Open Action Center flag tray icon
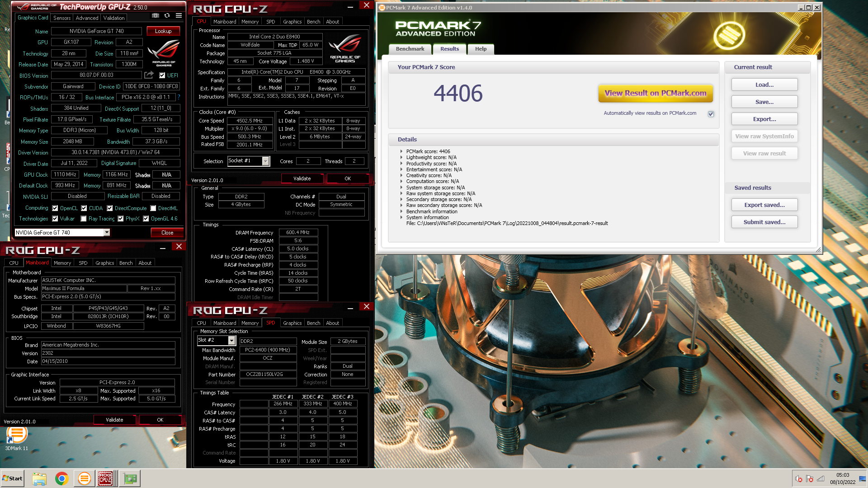 pyautogui.click(x=810, y=479)
